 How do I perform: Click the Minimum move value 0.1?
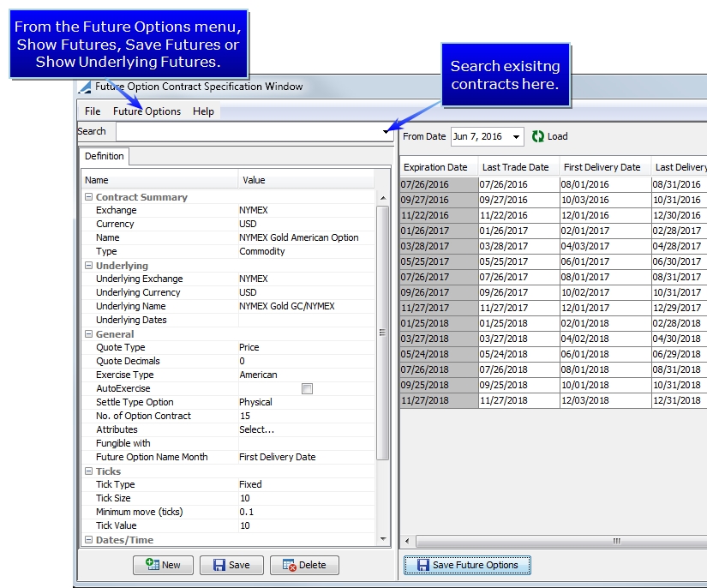[x=246, y=512]
